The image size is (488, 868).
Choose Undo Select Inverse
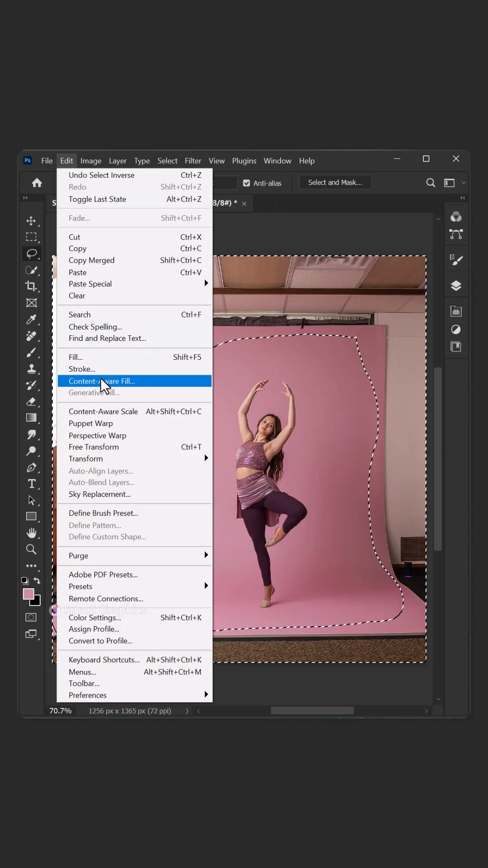coord(135,175)
